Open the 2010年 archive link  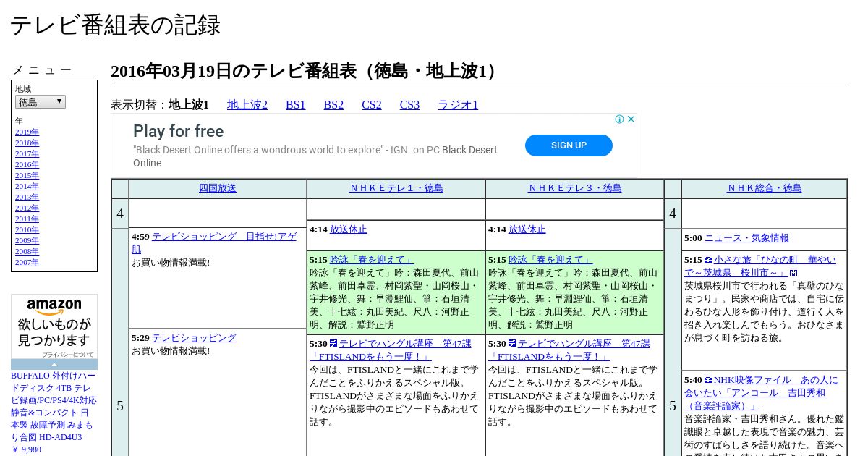tap(27, 230)
